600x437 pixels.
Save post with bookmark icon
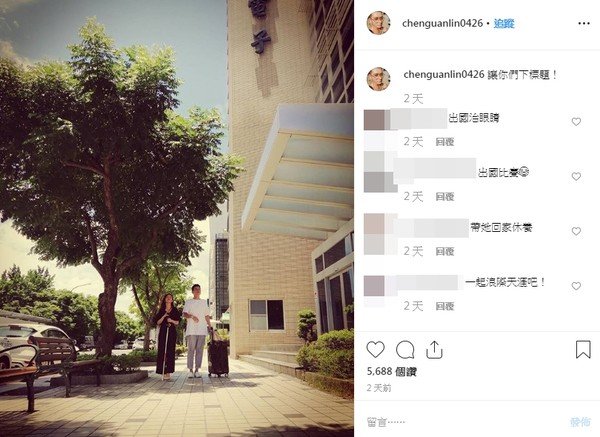click(583, 349)
